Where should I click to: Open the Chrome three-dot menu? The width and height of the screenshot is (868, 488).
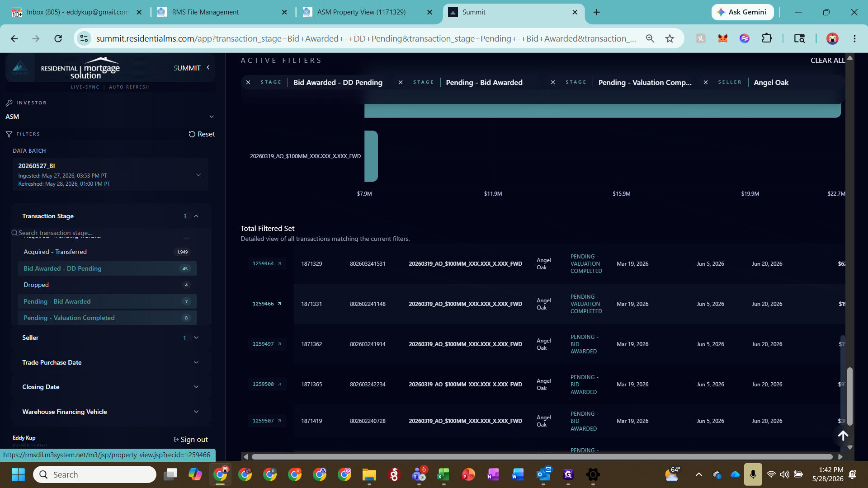point(854,38)
